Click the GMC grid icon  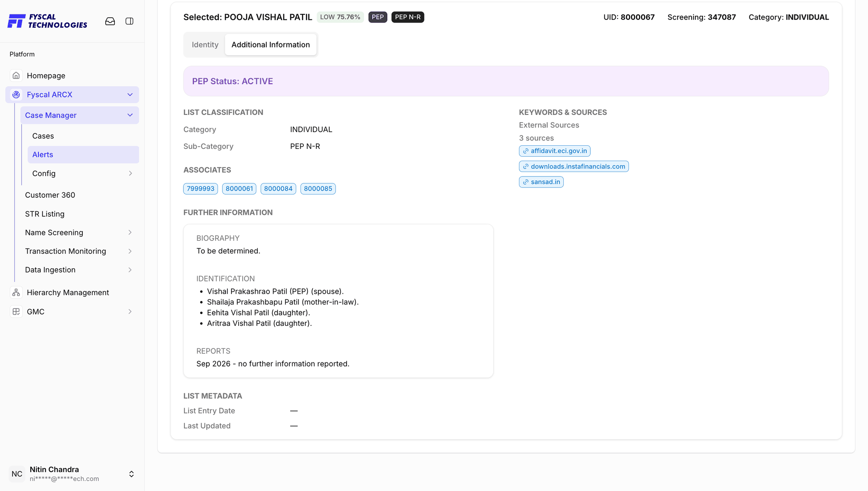point(16,311)
